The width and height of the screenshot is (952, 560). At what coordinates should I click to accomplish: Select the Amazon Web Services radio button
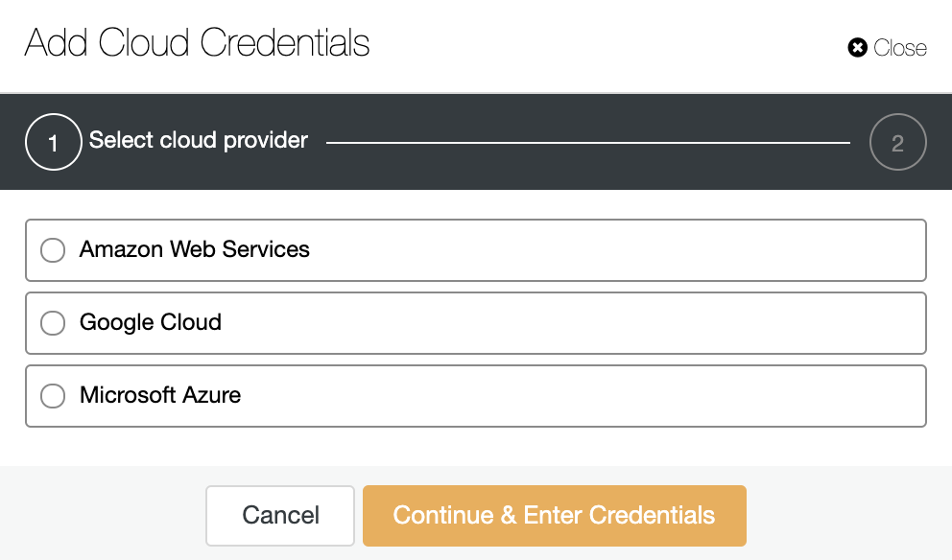(x=53, y=250)
